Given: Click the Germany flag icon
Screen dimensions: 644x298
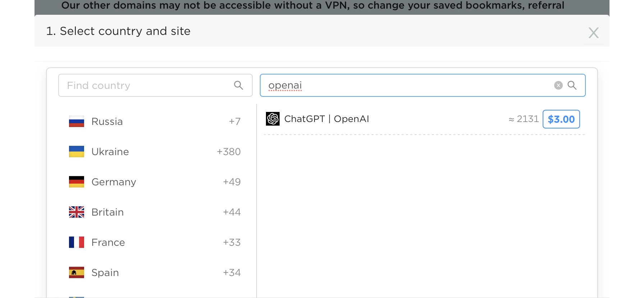Looking at the screenshot, I should pos(77,182).
